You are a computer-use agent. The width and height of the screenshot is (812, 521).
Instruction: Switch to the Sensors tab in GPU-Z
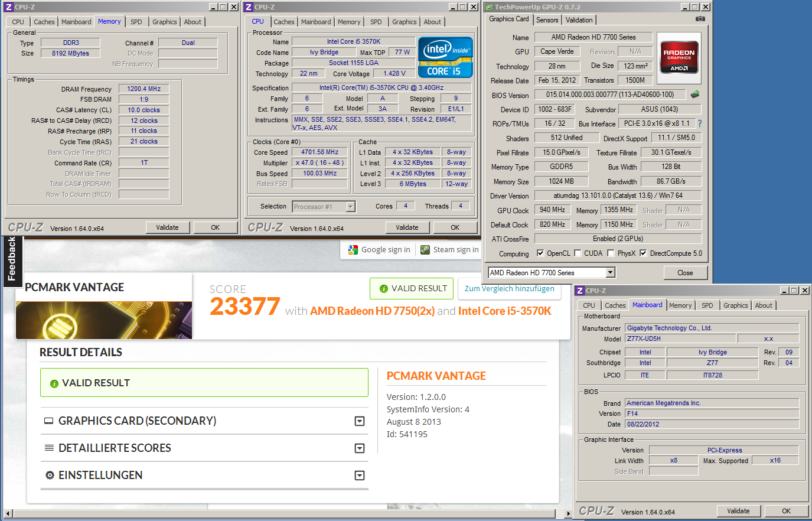tap(547, 20)
